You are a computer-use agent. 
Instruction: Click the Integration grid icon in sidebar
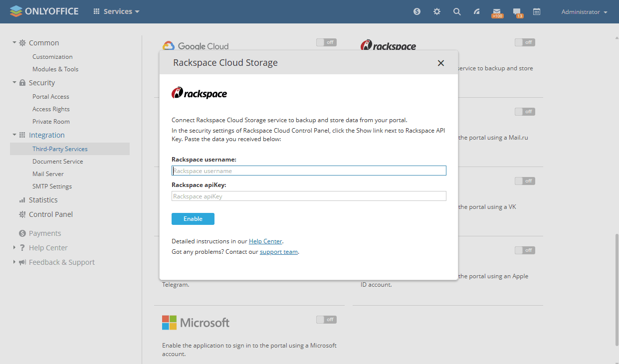coord(22,135)
